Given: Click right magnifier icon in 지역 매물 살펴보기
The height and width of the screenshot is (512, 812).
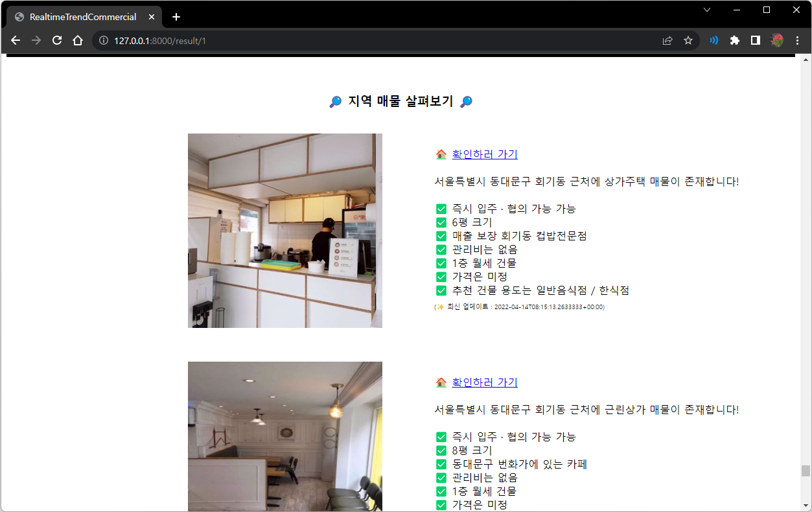Looking at the screenshot, I should pos(466,102).
